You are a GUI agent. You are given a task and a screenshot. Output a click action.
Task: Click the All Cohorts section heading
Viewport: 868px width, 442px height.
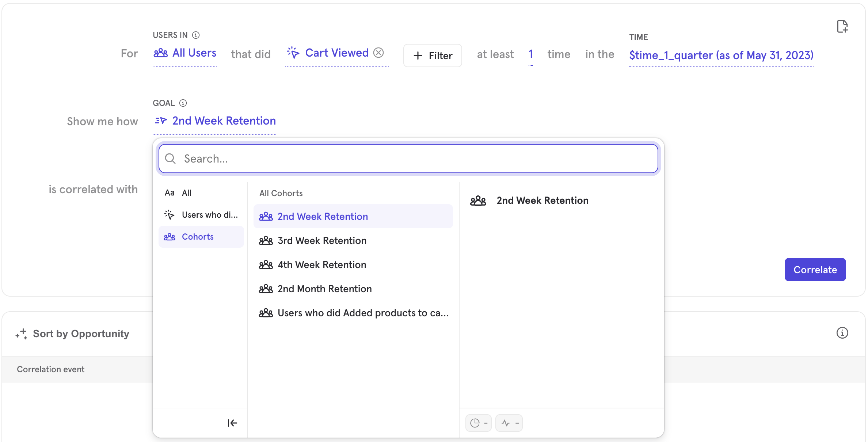click(x=281, y=193)
